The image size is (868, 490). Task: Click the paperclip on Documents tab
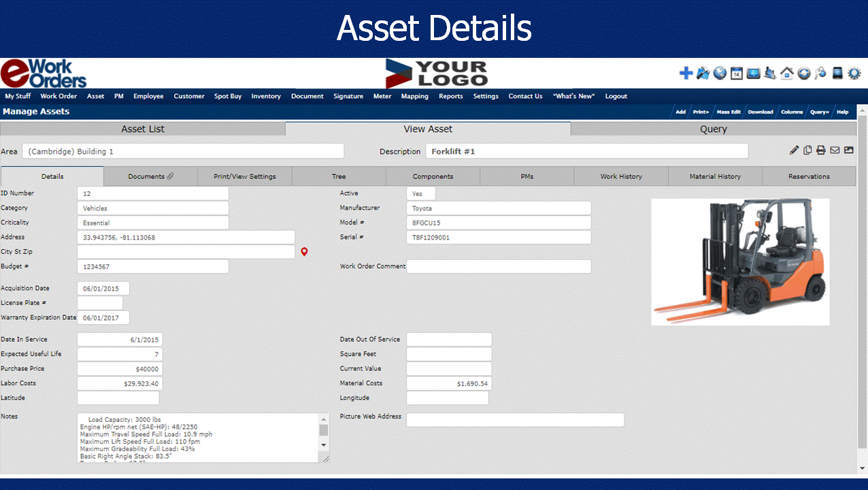(170, 176)
